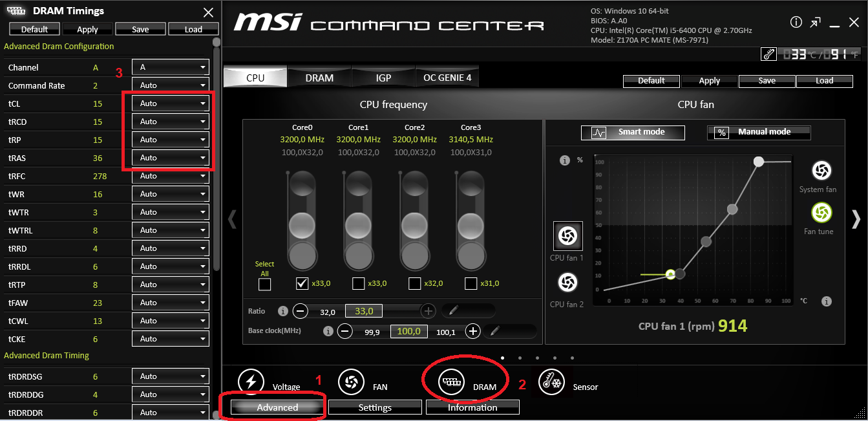Viewport: 868px width, 421px height.
Task: Select CPU fan 2 icon
Action: tap(567, 283)
